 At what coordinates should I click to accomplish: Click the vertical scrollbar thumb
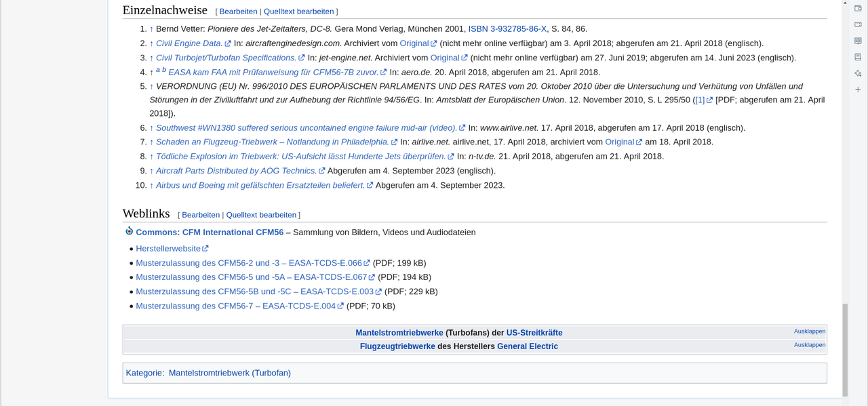click(845, 350)
